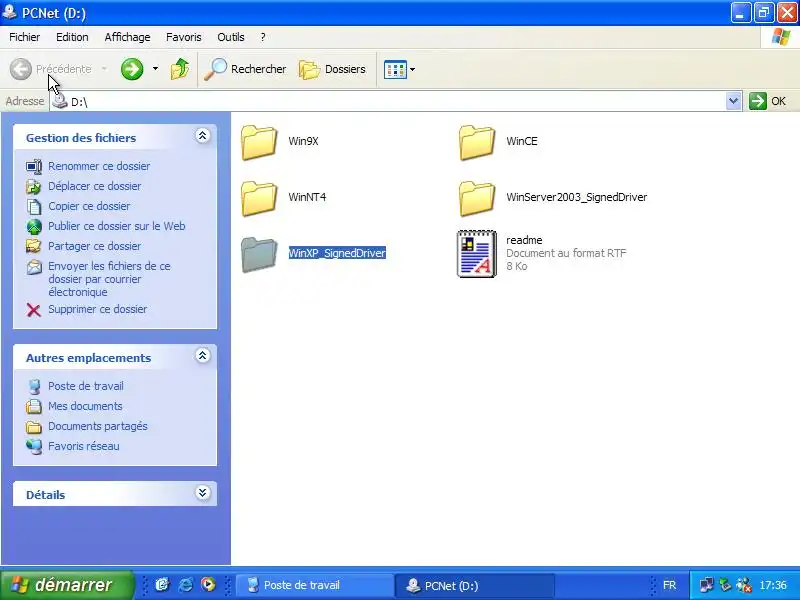Click the 17:36 clock
800x600 pixels.
click(x=773, y=585)
